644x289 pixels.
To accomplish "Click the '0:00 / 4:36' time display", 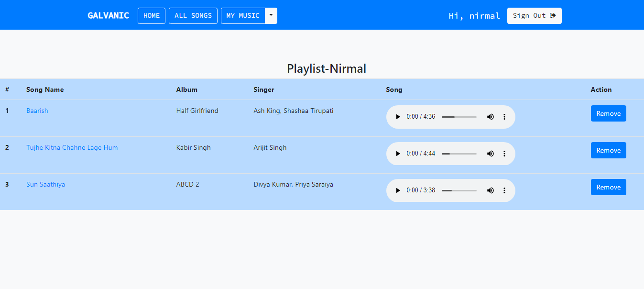I will click(x=421, y=117).
